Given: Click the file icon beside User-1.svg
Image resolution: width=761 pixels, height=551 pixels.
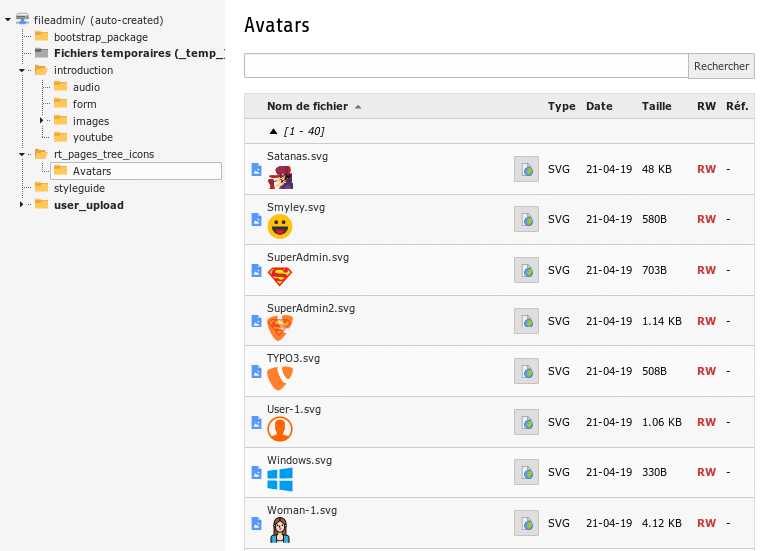Looking at the screenshot, I should click(256, 423).
